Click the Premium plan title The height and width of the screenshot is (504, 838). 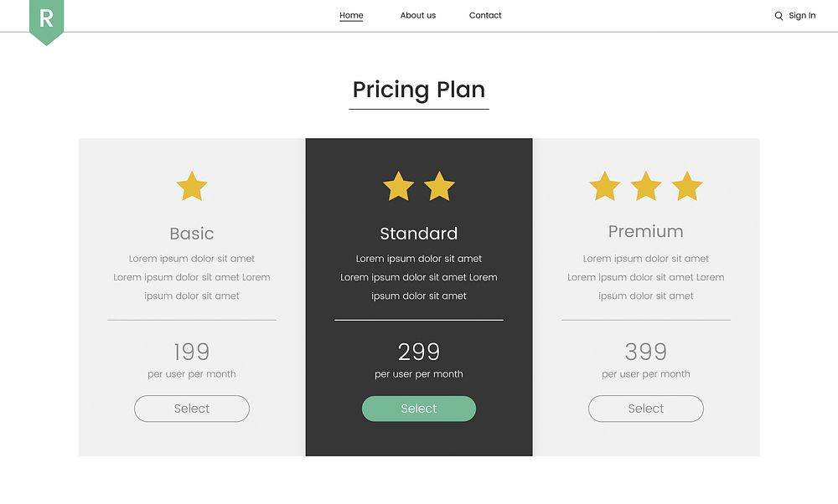(x=645, y=231)
